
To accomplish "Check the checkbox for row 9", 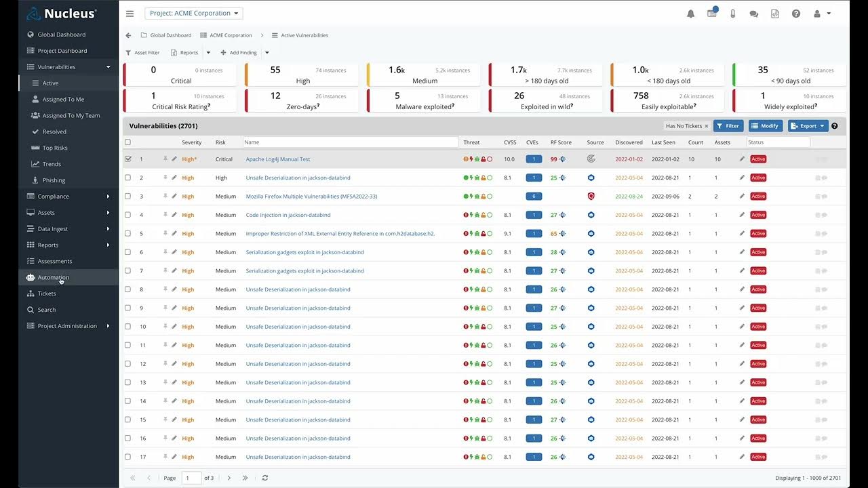I will [127, 308].
